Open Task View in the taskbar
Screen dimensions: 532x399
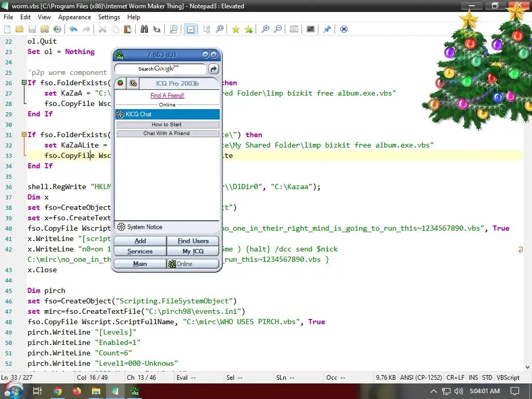(37, 391)
